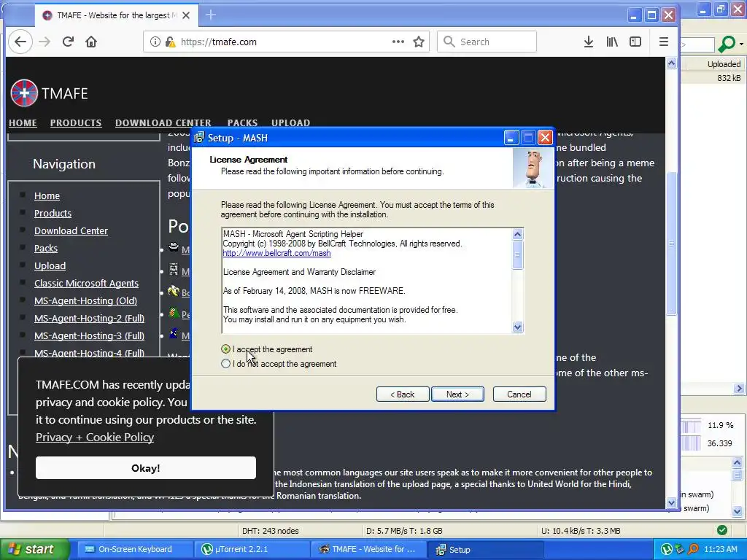This screenshot has width=747, height=560.
Task: Open MS-Agent-Hosting-3 (Full) link
Action: (89, 335)
